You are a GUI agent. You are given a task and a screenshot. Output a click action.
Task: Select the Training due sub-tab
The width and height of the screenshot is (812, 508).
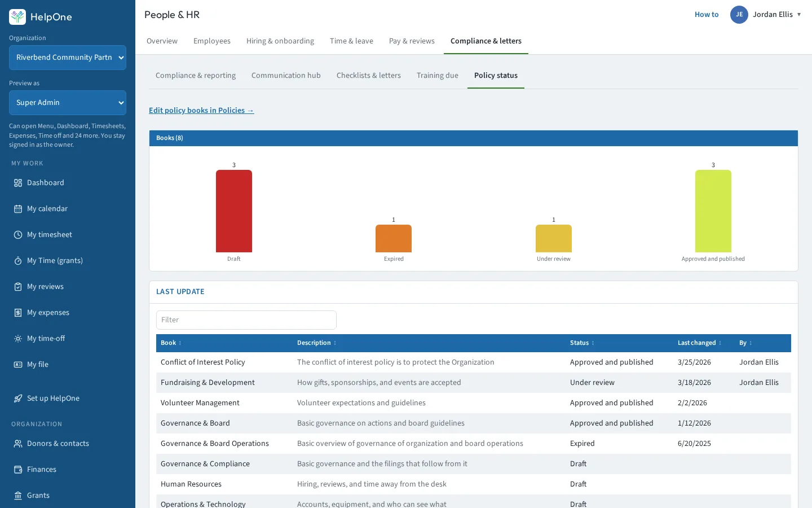pyautogui.click(x=438, y=76)
